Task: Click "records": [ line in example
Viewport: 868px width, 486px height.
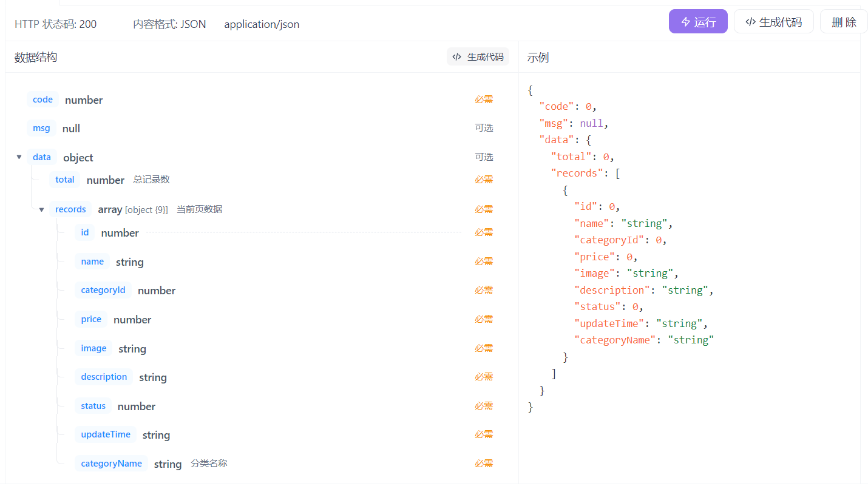Action: point(585,173)
